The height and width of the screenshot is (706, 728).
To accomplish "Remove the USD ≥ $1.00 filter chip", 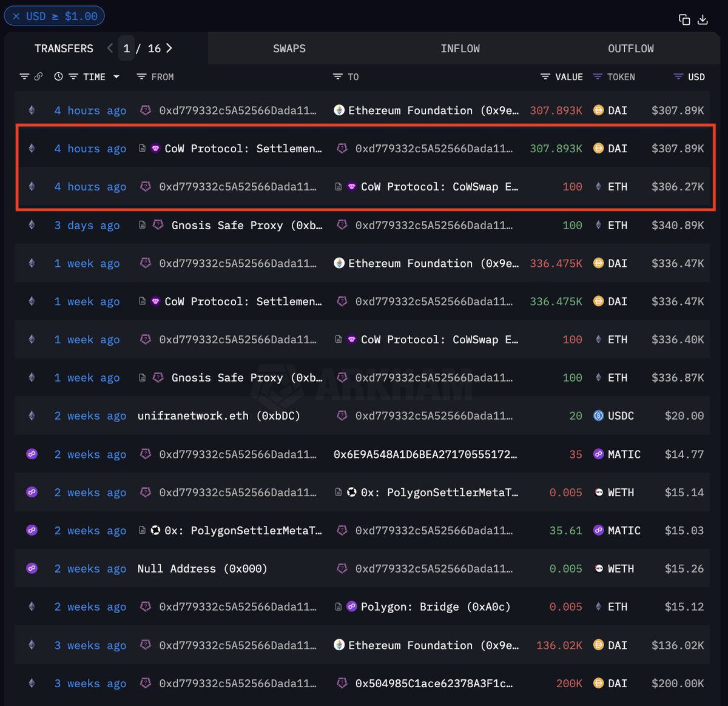I will click(16, 16).
